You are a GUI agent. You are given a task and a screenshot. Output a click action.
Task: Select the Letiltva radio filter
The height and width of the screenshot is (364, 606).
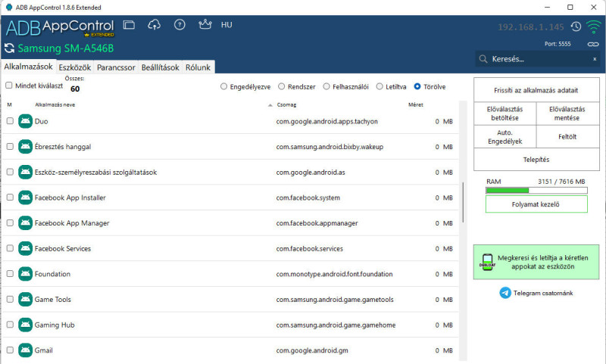[380, 87]
